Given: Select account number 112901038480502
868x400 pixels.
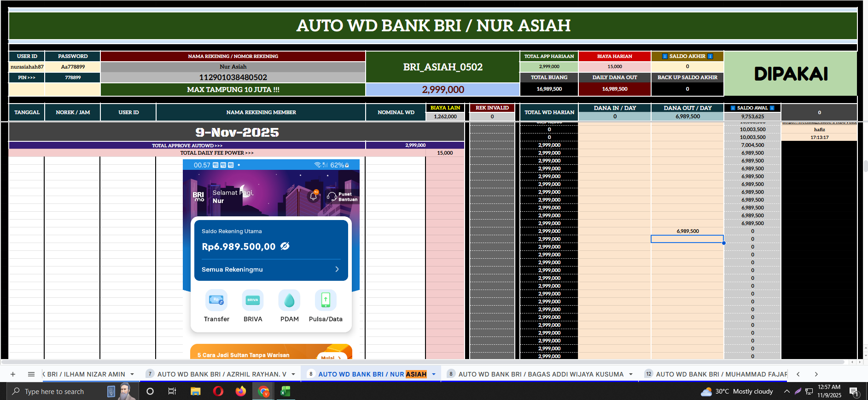Looking at the screenshot, I should point(233,77).
